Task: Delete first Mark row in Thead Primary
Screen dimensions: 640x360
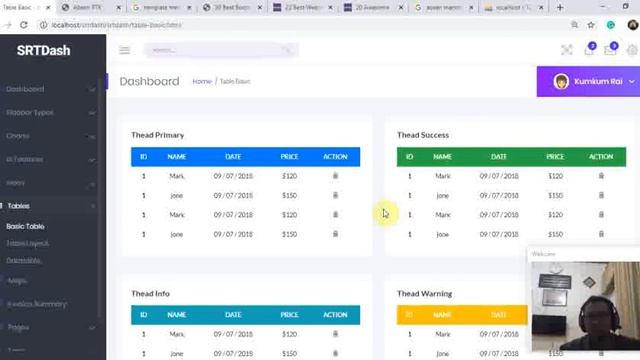Action: click(x=335, y=176)
